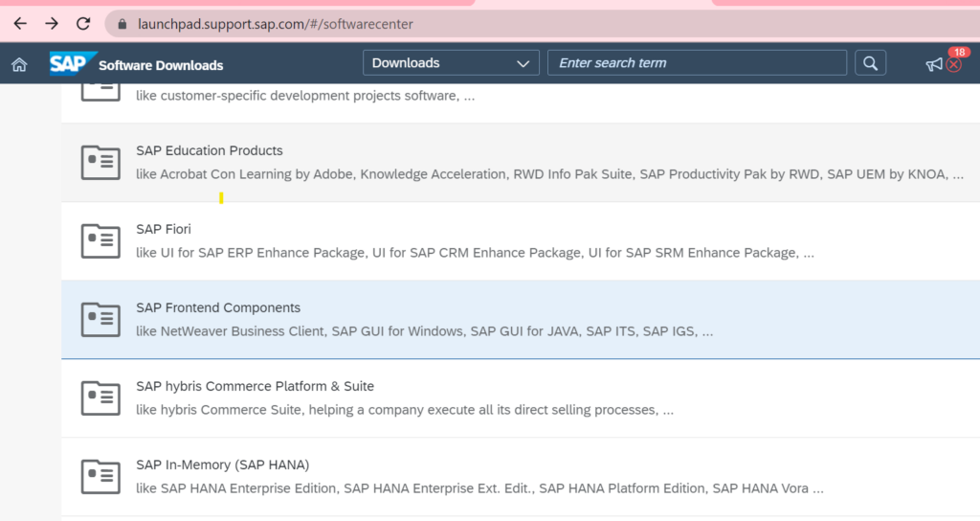Click the SAP In-Memory folder icon

click(x=100, y=476)
